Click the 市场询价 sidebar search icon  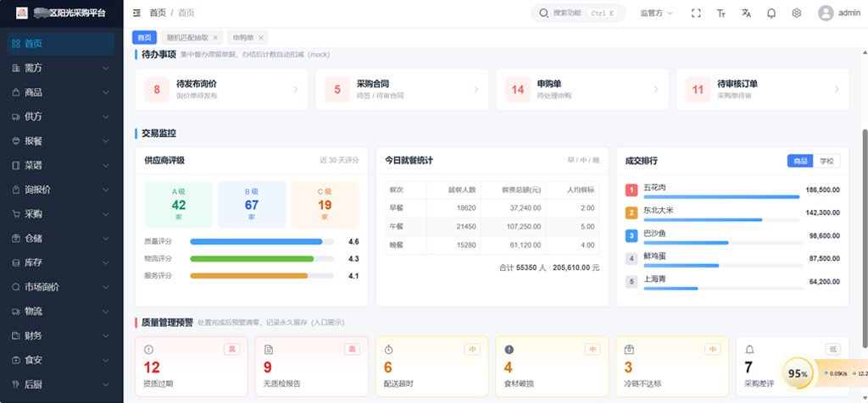click(x=15, y=287)
